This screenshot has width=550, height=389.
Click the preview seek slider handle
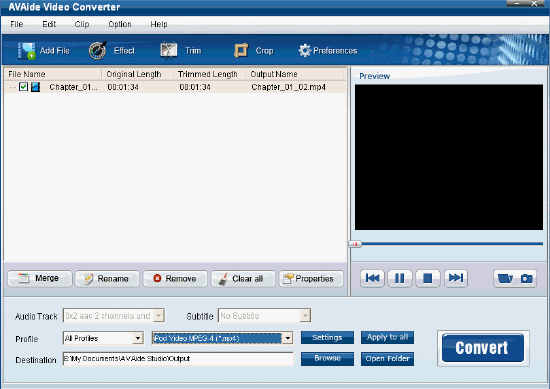pos(355,244)
